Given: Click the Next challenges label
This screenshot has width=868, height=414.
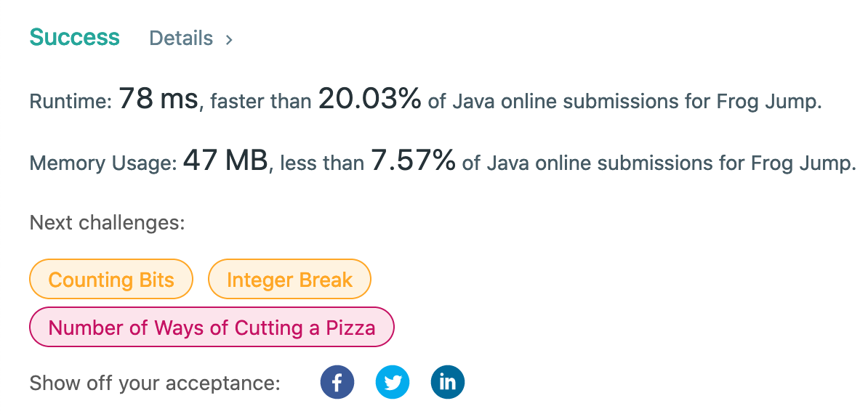Looking at the screenshot, I should (107, 223).
